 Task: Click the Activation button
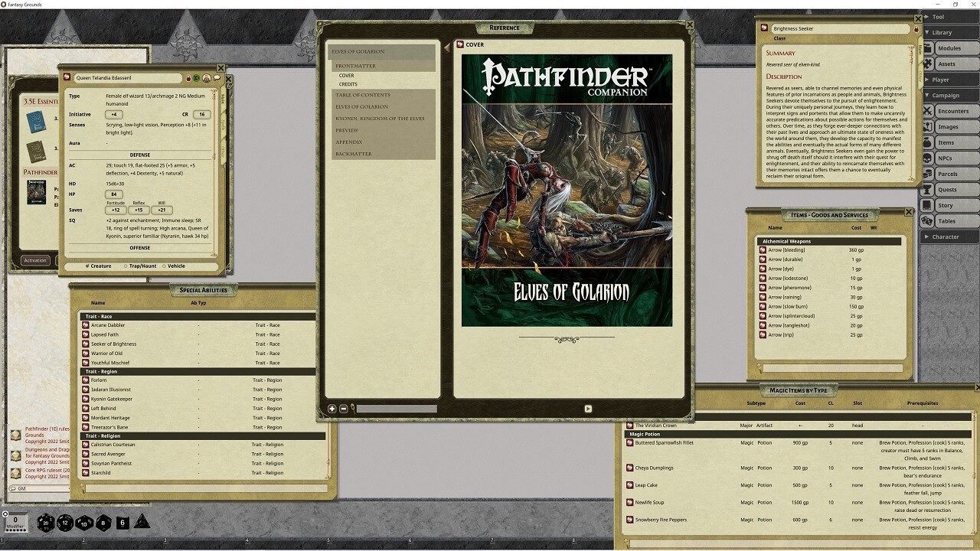tap(35, 260)
